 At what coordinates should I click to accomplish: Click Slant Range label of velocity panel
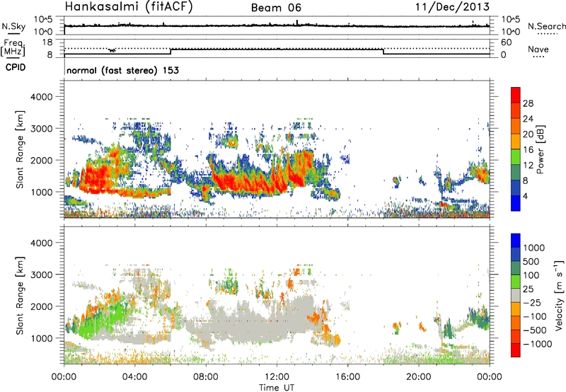pyautogui.click(x=20, y=296)
